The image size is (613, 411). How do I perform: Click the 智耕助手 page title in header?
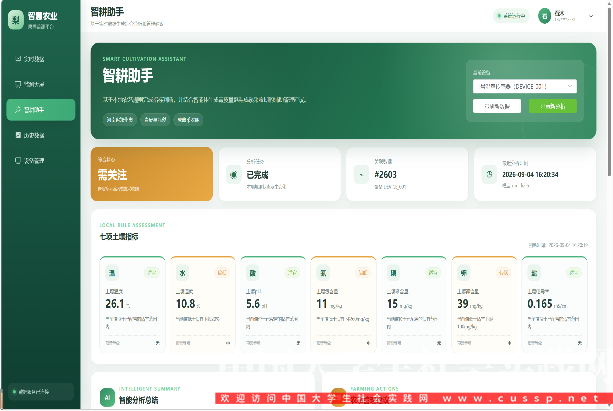tap(107, 12)
